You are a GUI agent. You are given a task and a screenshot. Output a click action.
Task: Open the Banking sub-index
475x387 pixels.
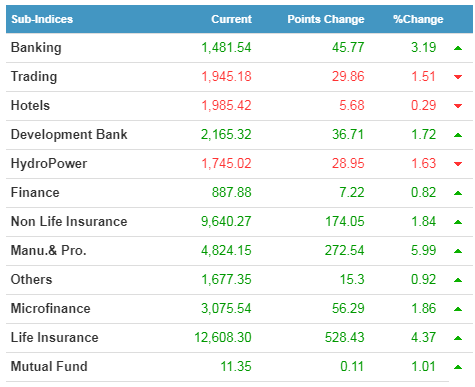click(36, 48)
